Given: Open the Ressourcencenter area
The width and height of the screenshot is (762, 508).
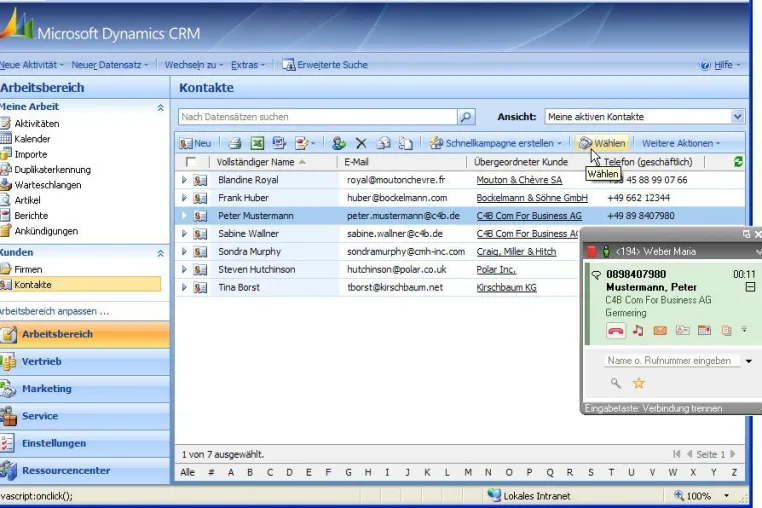Looking at the screenshot, I should (x=85, y=470).
